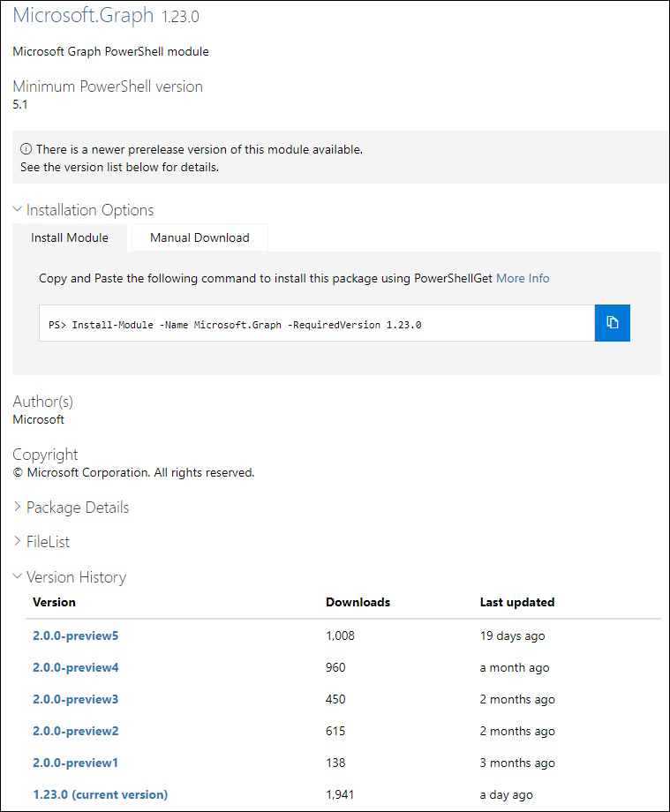Click the 'a month ago' date cell
The width and height of the screenshot is (670, 812).
[x=514, y=668]
